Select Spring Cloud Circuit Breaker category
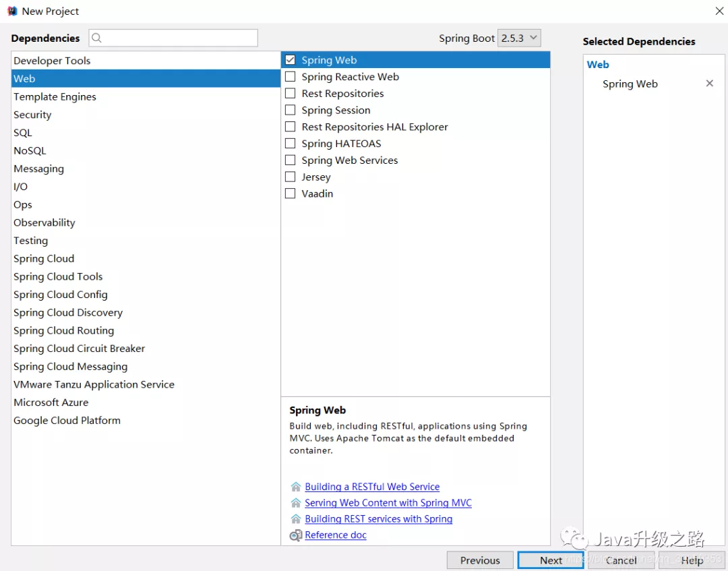This screenshot has height=571, width=728. tap(146, 349)
